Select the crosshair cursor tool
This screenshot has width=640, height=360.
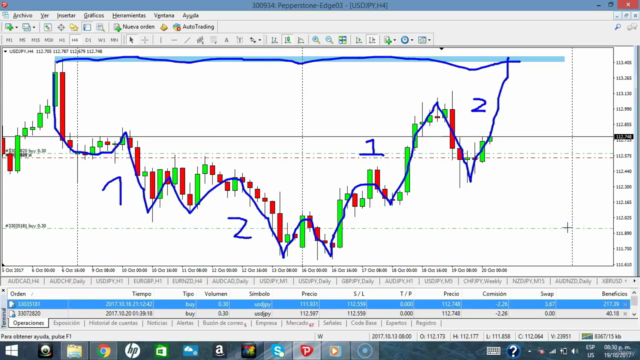145,40
